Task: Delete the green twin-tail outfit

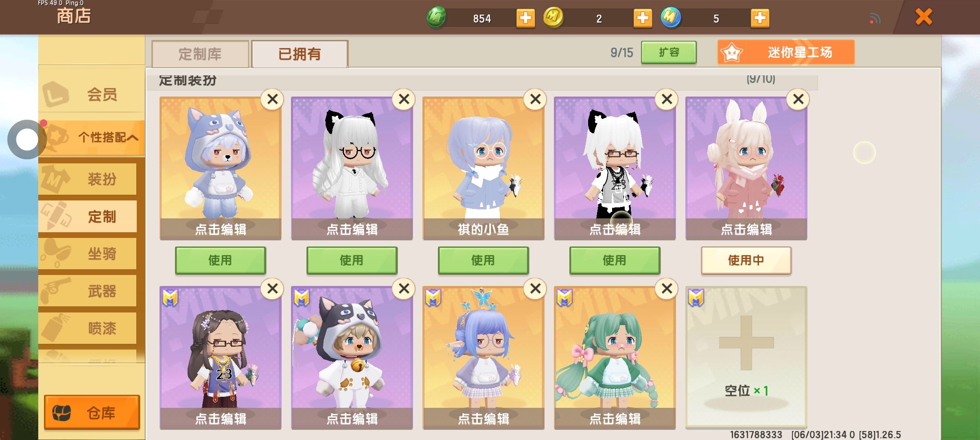Action: click(667, 288)
